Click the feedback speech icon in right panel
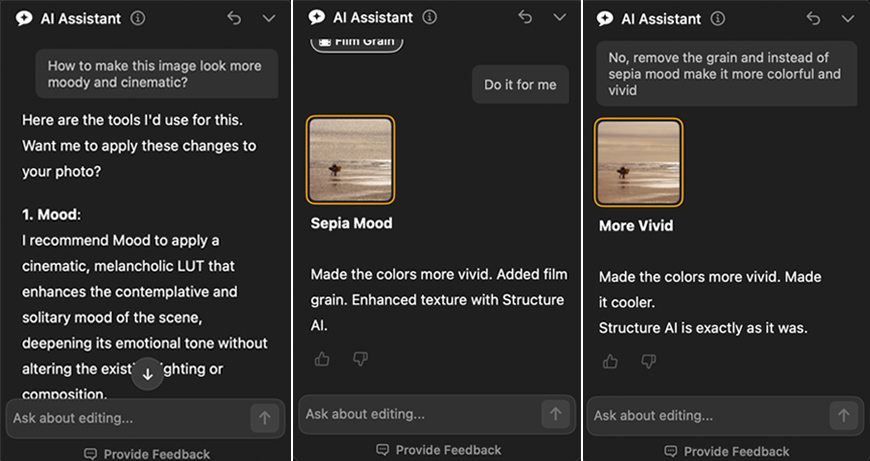 [671, 452]
